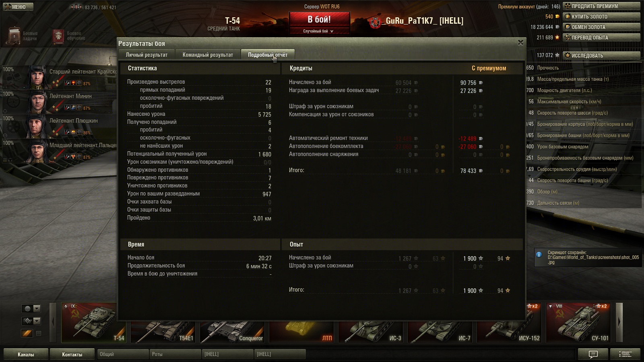This screenshot has height=362, width=644.
Task: Open the nation filter dropdown with globe
Action: point(31,309)
